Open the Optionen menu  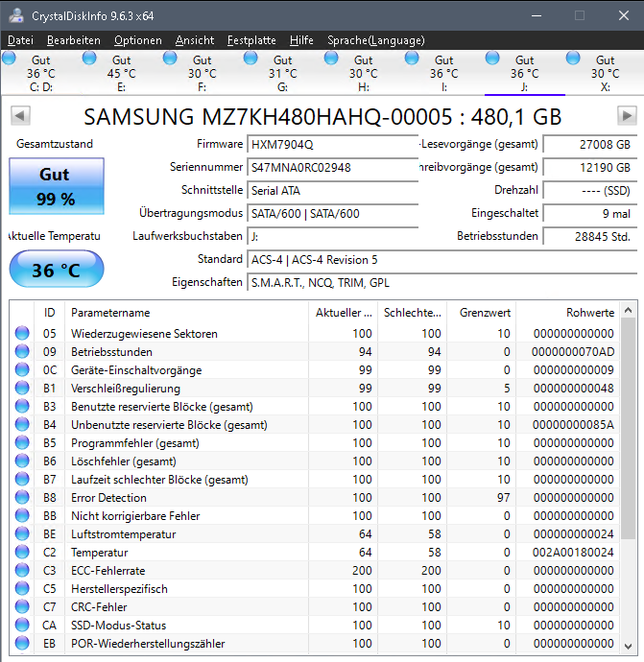137,40
